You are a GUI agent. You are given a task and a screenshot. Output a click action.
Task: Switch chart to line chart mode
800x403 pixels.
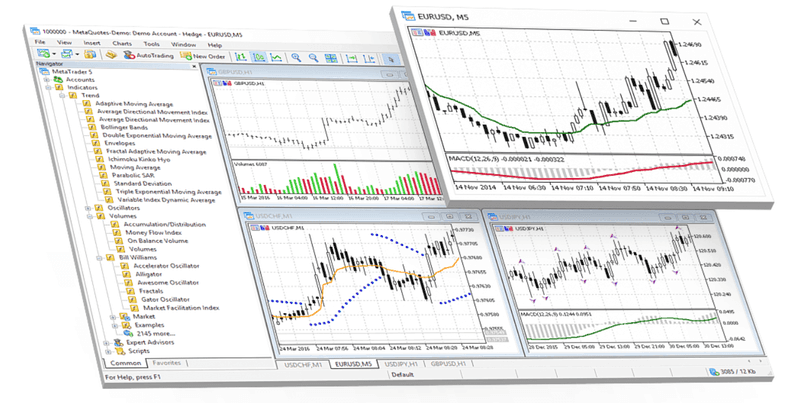click(x=276, y=57)
